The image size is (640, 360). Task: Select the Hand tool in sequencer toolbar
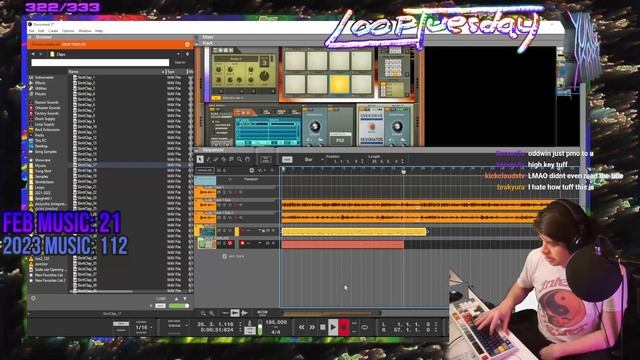tap(247, 160)
